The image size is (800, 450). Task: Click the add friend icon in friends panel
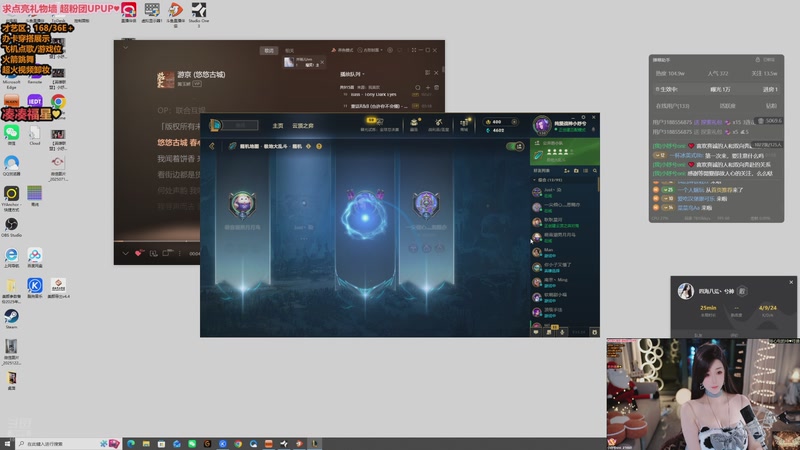[566, 171]
